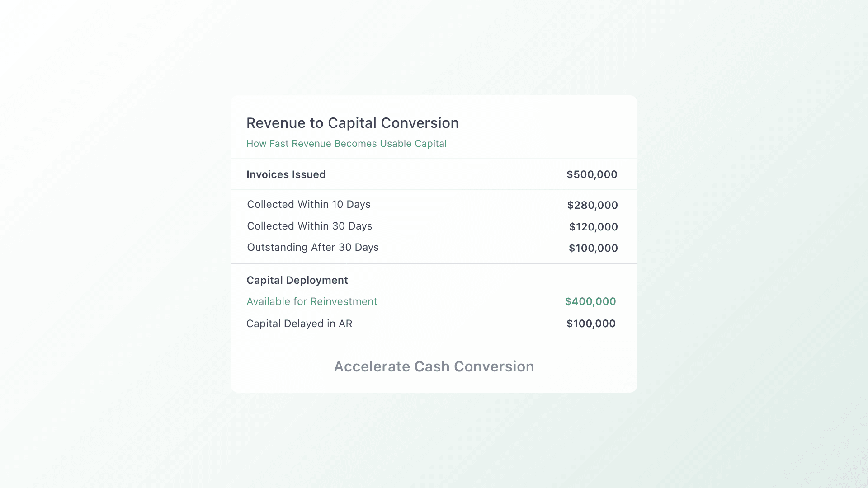Click the $280,000 amount
The width and height of the screenshot is (868, 488).
(x=592, y=205)
